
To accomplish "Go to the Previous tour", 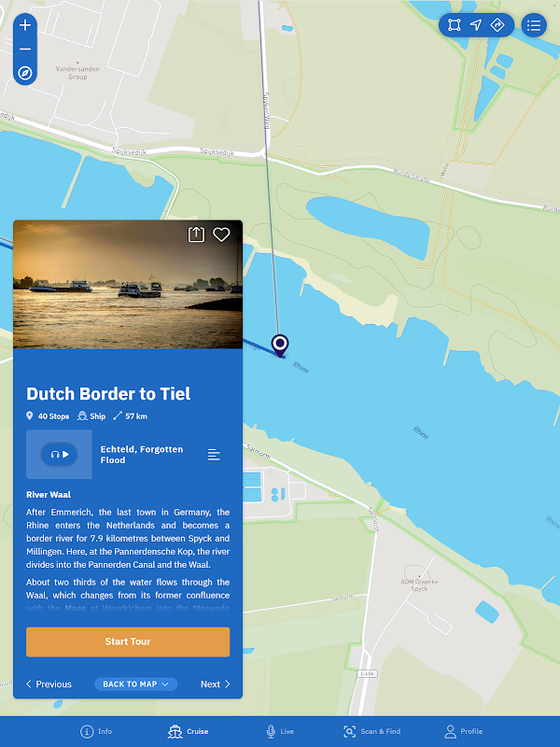I will [x=49, y=684].
